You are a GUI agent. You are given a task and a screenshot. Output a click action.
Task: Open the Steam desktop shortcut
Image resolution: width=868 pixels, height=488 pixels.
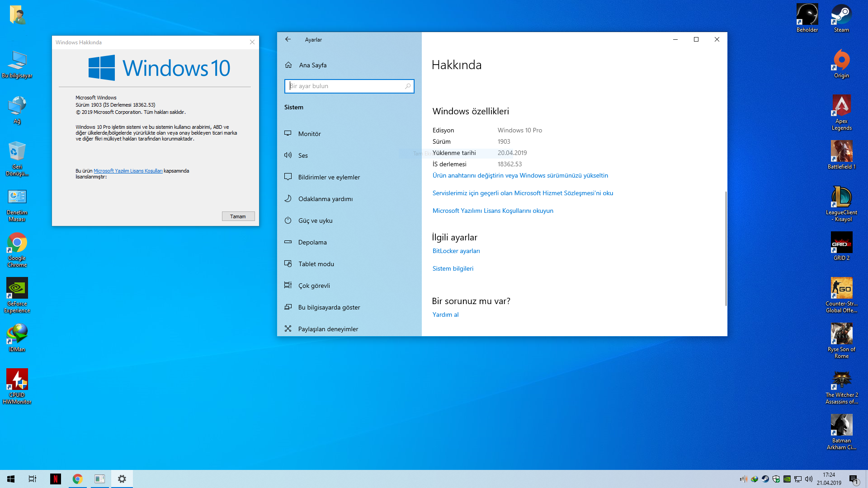841,18
